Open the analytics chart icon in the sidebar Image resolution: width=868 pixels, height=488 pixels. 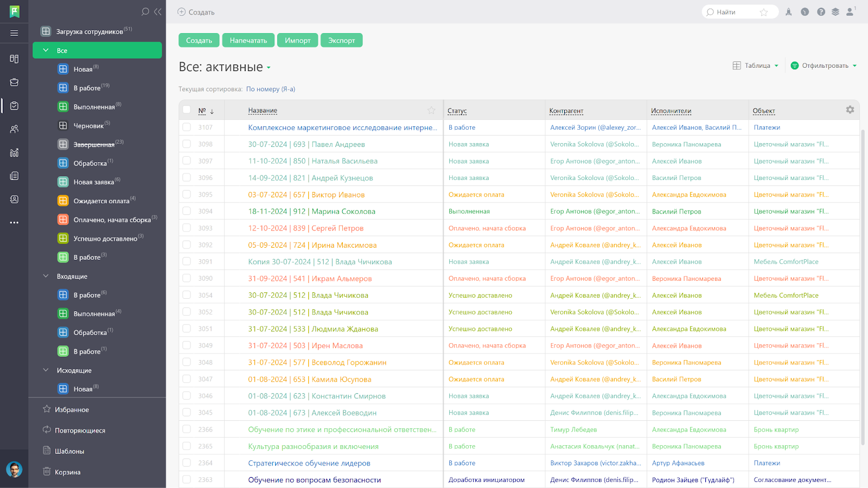tap(14, 153)
